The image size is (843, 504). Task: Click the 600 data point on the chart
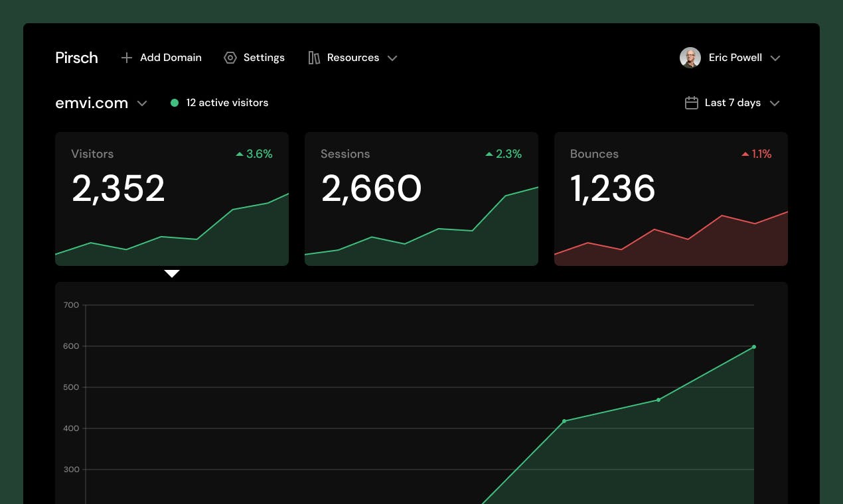(754, 347)
